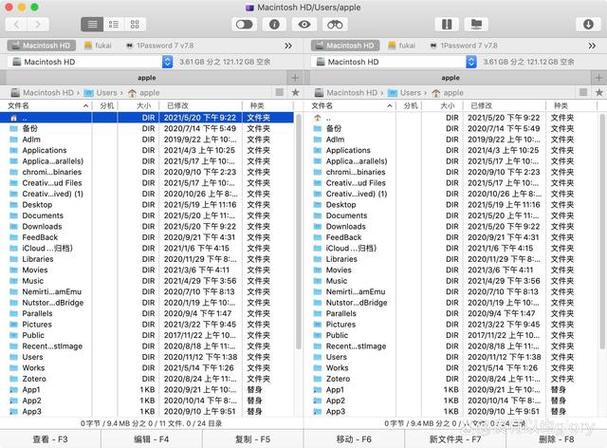The width and height of the screenshot is (607, 448).
Task: Expand more favorites chevron in right pane
Action: pyautogui.click(x=592, y=46)
